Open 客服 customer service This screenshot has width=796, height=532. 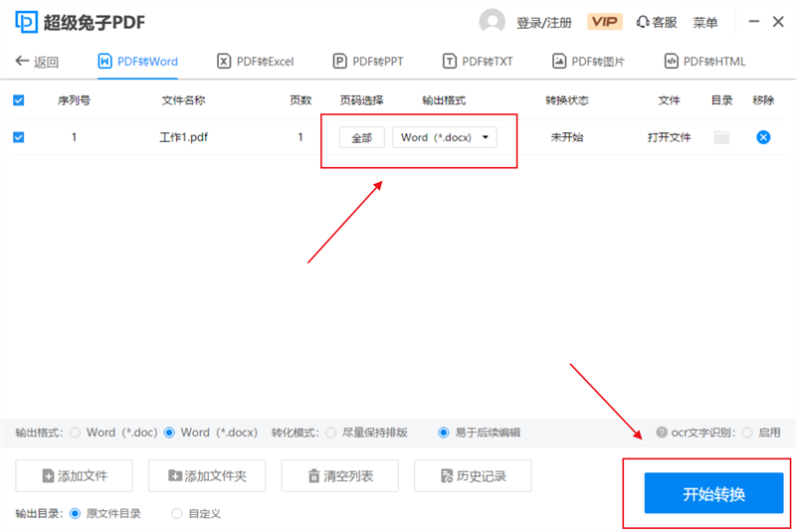click(657, 22)
